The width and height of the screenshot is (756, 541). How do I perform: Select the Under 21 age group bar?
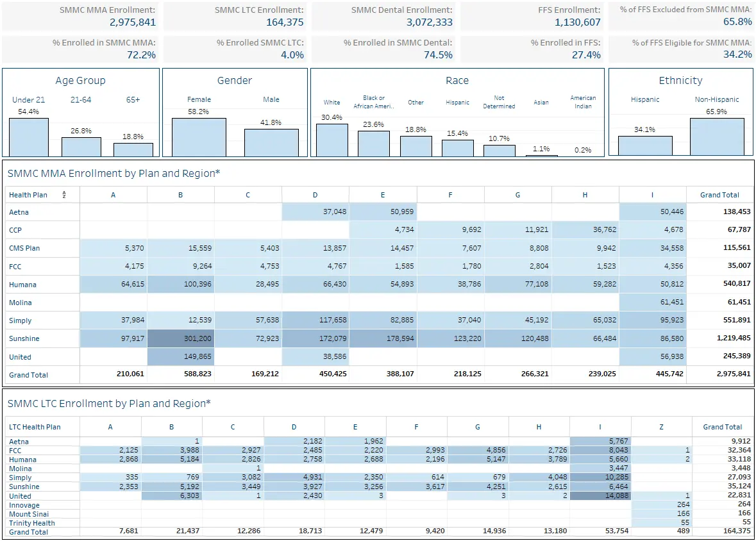pos(29,137)
